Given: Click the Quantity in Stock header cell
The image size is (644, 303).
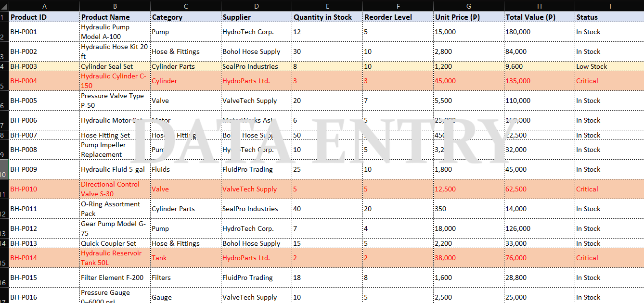Looking at the screenshot, I should [x=327, y=17].
